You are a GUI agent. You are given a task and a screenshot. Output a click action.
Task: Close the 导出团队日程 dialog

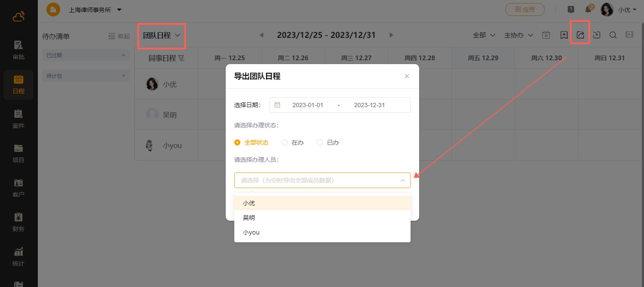(407, 76)
